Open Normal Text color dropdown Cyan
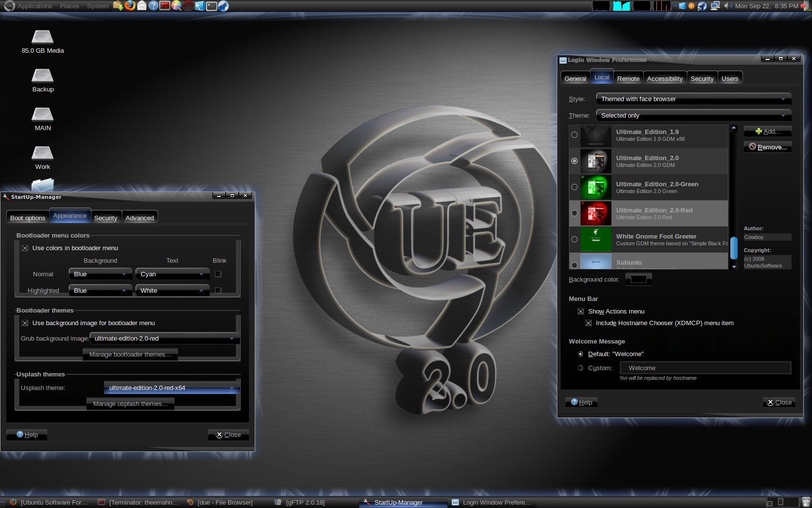The height and width of the screenshot is (508, 812). 173,274
